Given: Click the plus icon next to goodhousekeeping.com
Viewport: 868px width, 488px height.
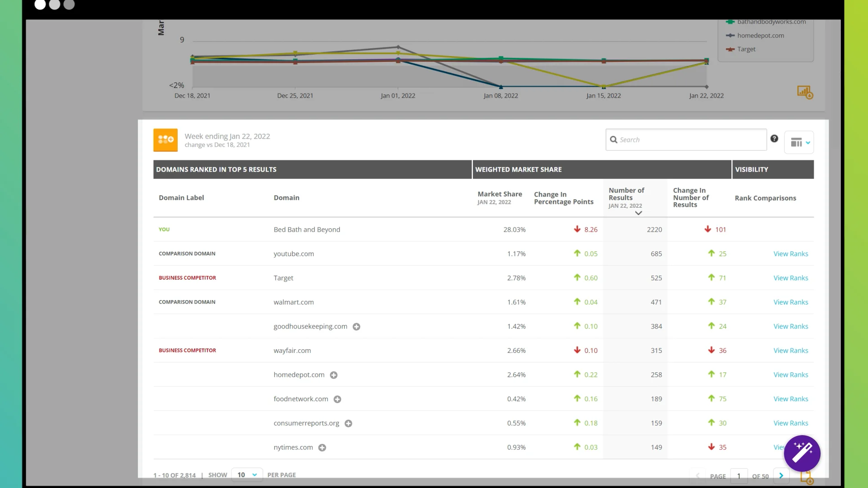Looking at the screenshot, I should (357, 327).
